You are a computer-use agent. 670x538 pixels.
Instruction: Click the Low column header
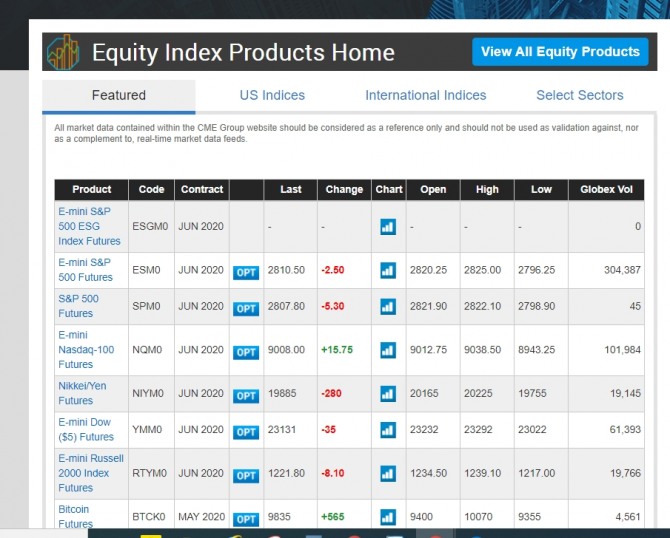[541, 190]
